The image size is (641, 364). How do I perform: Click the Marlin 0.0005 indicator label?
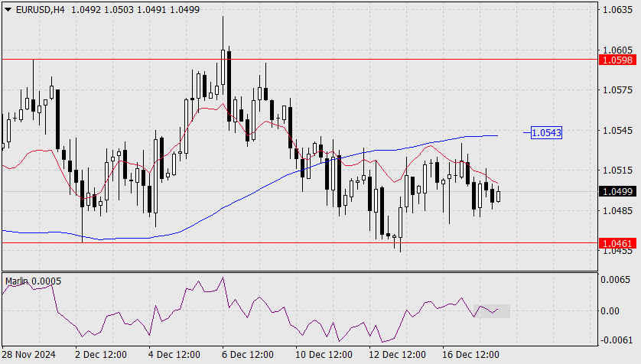33,281
